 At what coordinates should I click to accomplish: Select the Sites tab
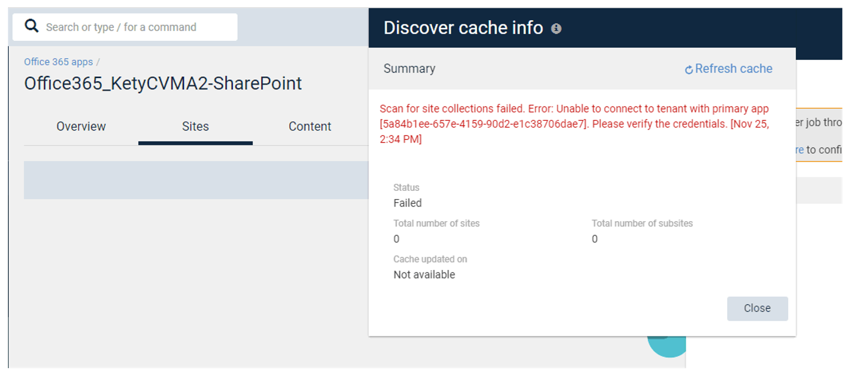click(x=195, y=126)
